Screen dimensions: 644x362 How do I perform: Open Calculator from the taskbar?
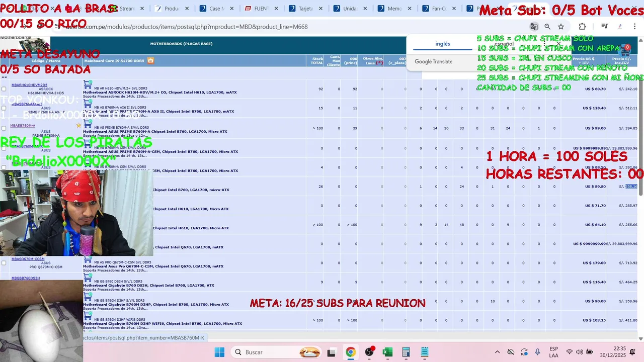tap(406, 352)
